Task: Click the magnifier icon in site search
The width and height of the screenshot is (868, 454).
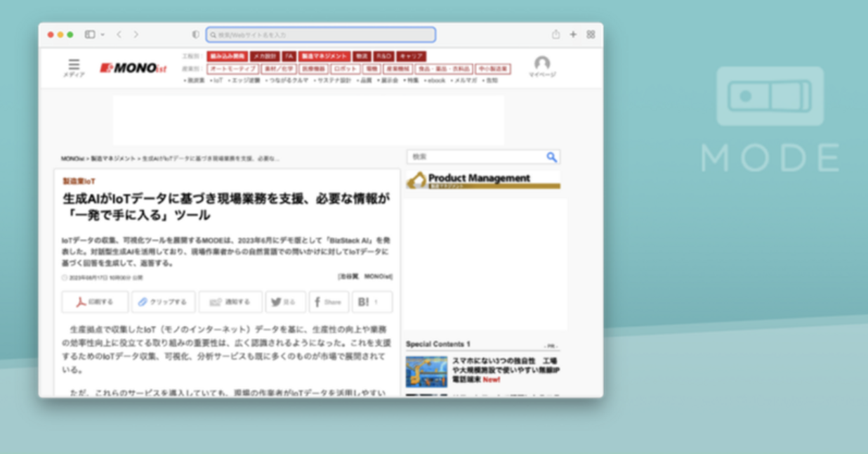Action: point(552,157)
